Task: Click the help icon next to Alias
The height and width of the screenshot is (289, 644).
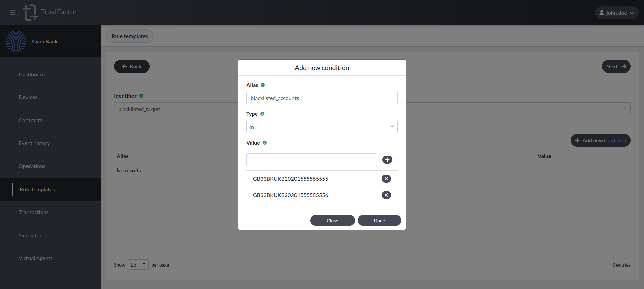Action: (263, 85)
